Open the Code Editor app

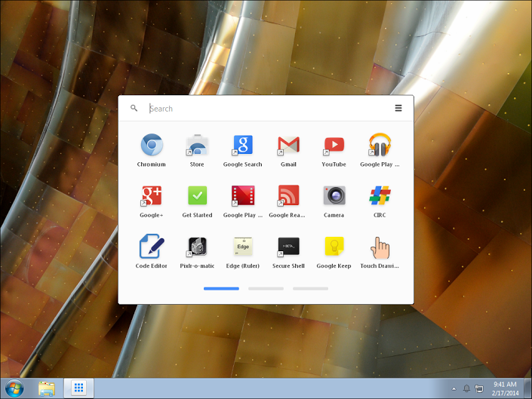pos(152,247)
